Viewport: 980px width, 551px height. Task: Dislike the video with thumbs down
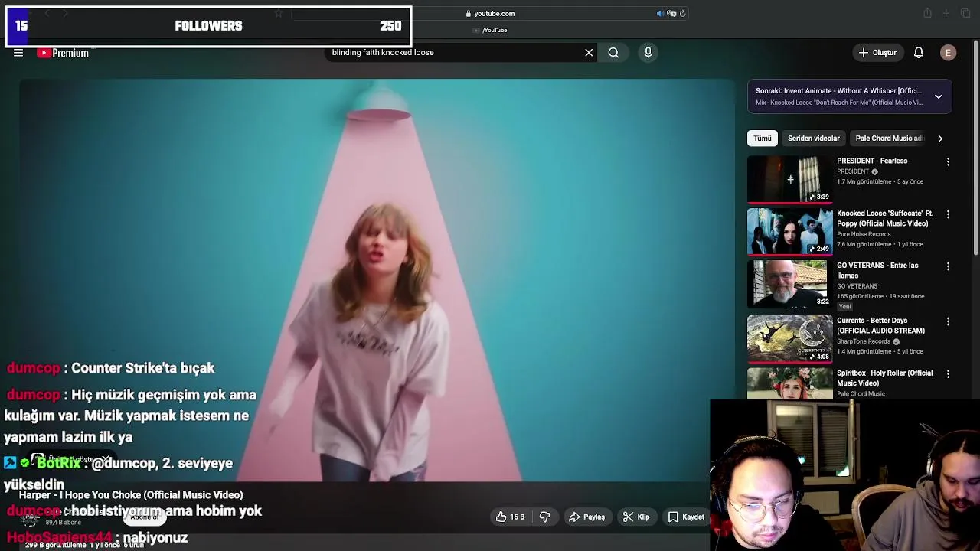click(x=544, y=517)
